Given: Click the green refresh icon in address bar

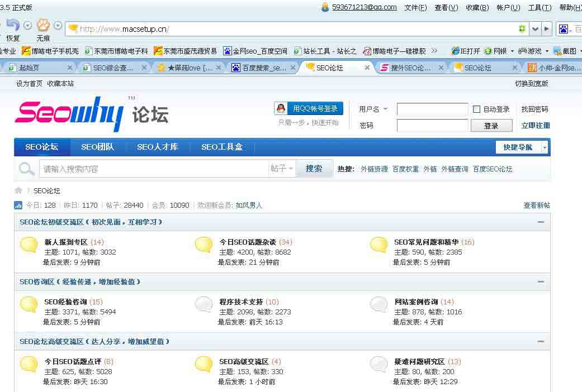Looking at the screenshot, I should (522, 29).
